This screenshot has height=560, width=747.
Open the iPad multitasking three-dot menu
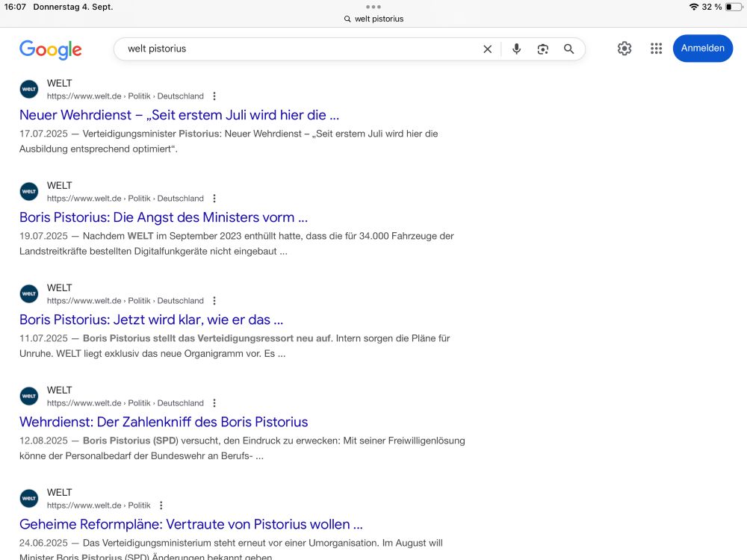point(373,7)
